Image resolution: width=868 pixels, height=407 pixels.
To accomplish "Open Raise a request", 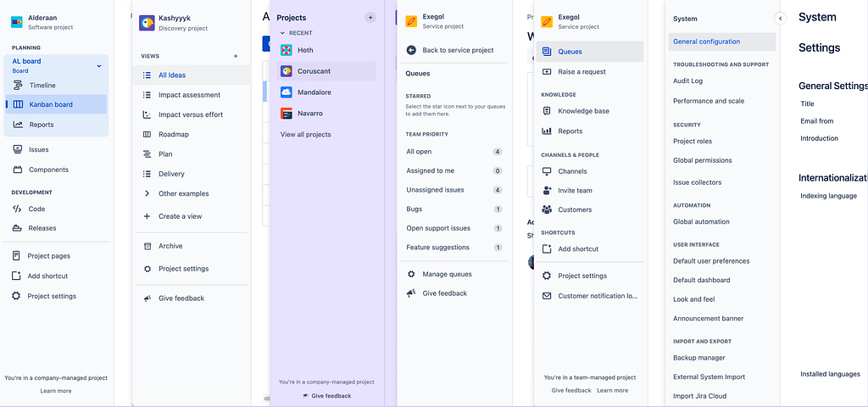I will [x=581, y=71].
